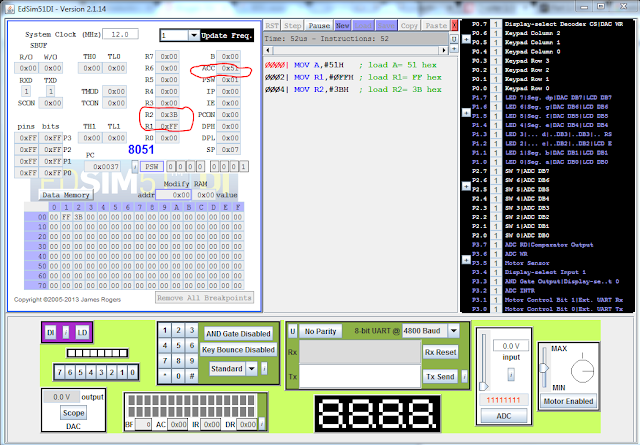This screenshot has height=445, width=640.
Task: Click the RST reset button
Action: click(272, 25)
